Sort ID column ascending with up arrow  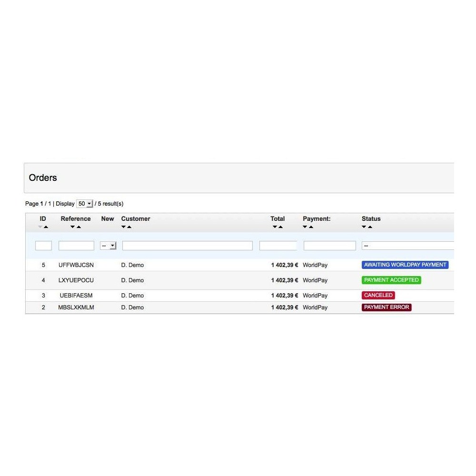click(46, 227)
